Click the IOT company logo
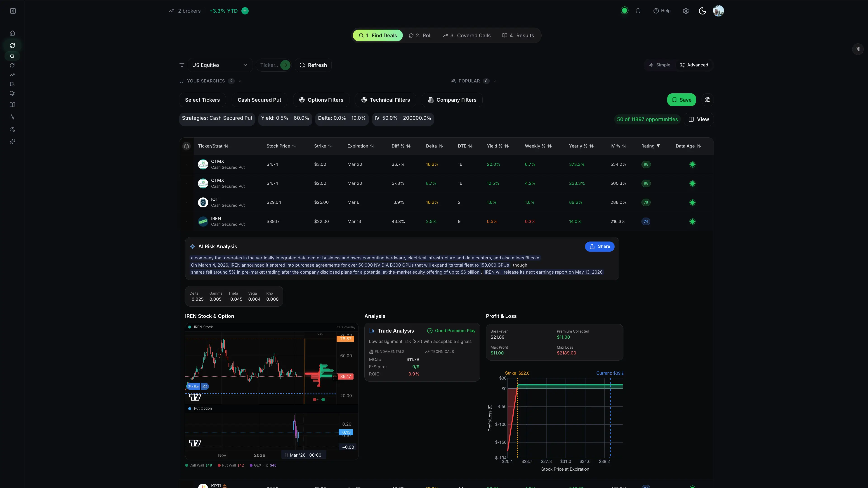Viewport: 868px width, 488px height. click(x=203, y=202)
